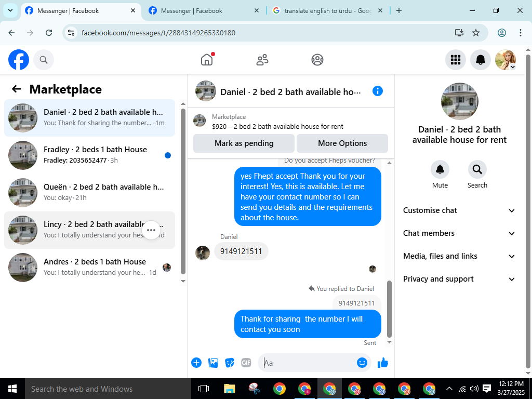This screenshot has height=399, width=532.
Task: Choose a GIF icon
Action: point(246,363)
